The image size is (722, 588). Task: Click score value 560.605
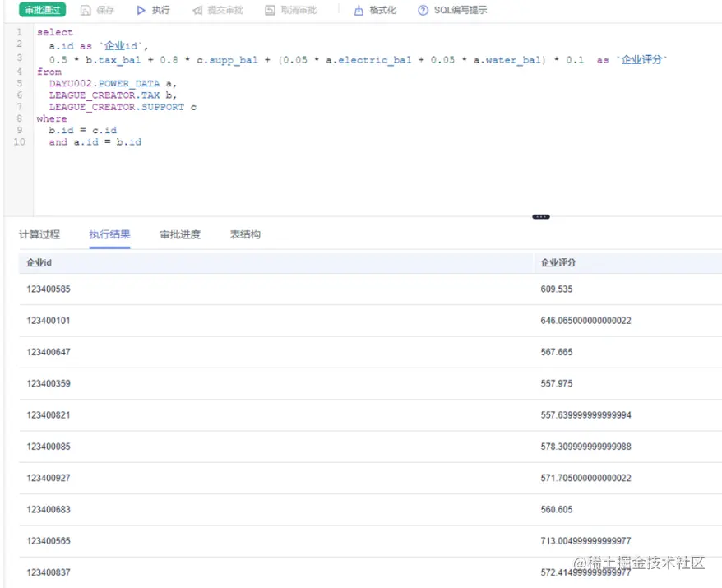coord(557,509)
